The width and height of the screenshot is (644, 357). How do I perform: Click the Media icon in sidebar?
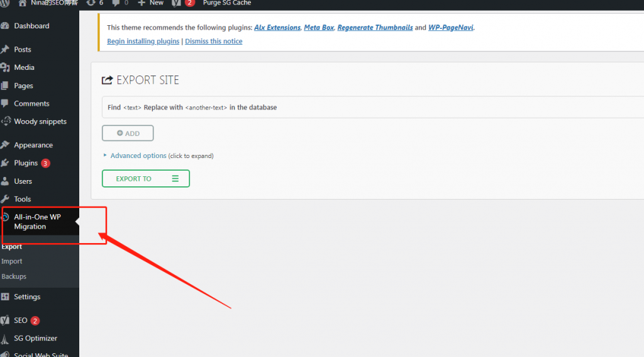coord(4,67)
